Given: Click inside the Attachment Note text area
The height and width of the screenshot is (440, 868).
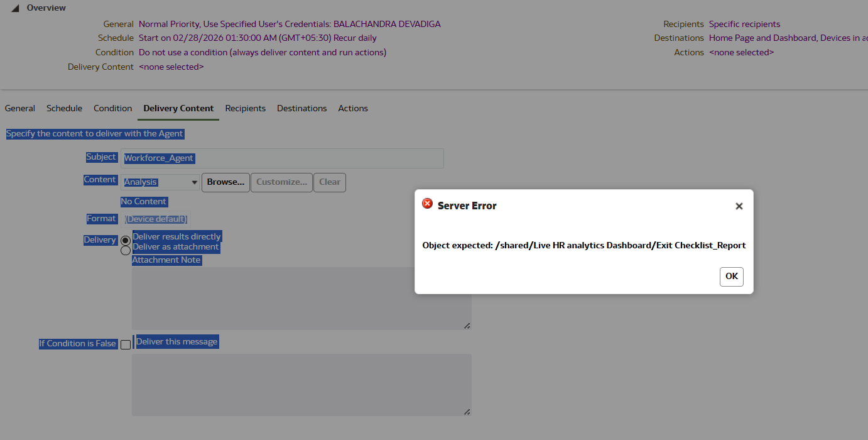Looking at the screenshot, I should point(301,299).
